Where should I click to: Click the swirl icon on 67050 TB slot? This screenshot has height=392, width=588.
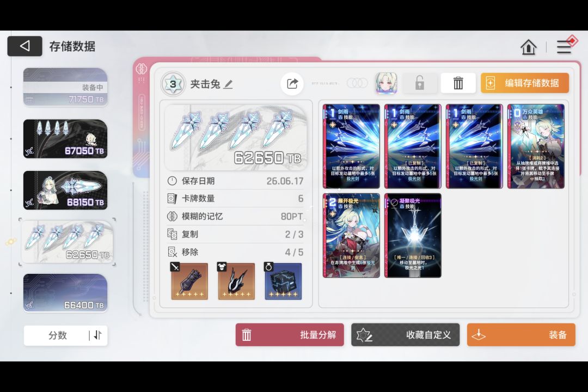pyautogui.click(x=29, y=151)
